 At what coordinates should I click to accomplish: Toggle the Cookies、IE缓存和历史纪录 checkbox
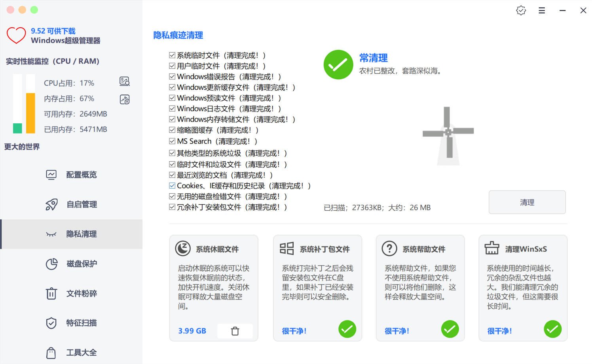click(172, 185)
